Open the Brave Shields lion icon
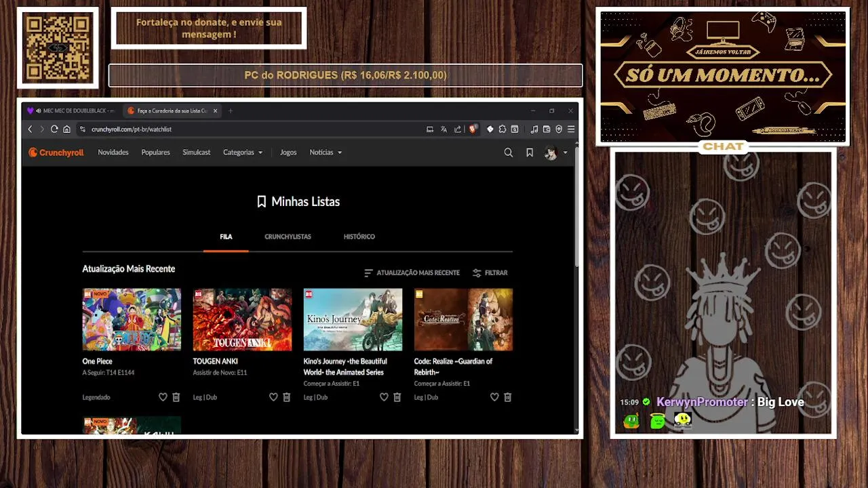Screen dimensions: 868x488 (x=473, y=129)
